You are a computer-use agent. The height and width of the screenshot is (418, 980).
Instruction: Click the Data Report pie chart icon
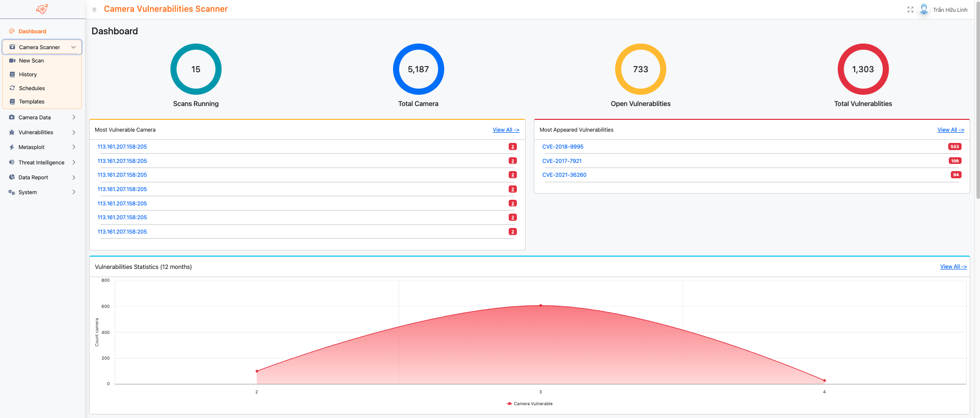pyautogui.click(x=12, y=177)
